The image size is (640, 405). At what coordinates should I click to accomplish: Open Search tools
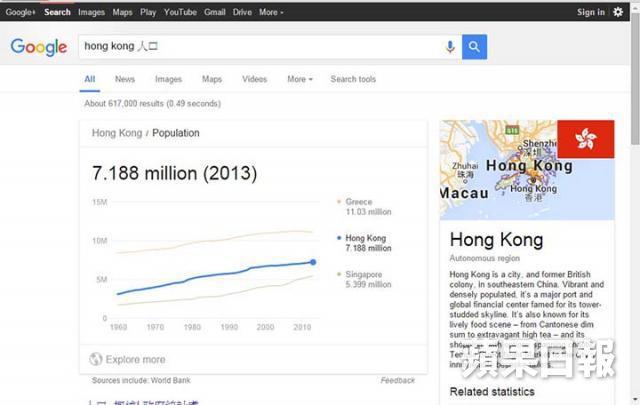(x=353, y=79)
